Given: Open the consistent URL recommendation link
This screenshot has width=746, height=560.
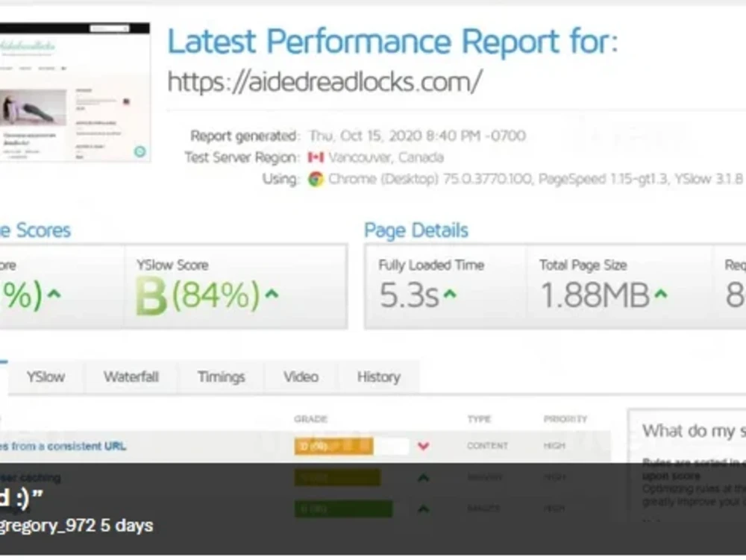Looking at the screenshot, I should 63,446.
